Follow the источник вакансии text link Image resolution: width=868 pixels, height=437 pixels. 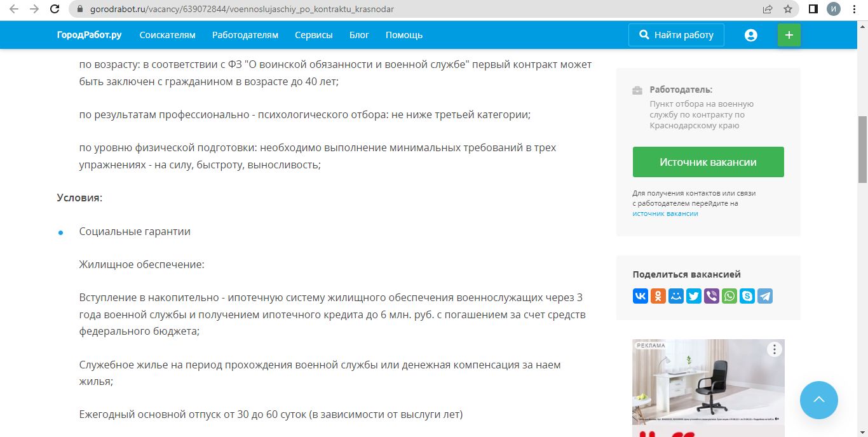pyautogui.click(x=665, y=214)
